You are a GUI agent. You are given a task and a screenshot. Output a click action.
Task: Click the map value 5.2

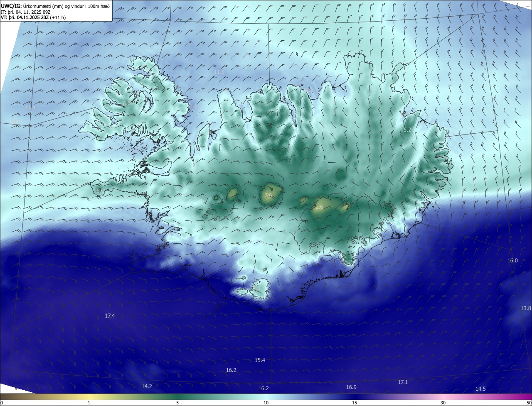(x=408, y=130)
